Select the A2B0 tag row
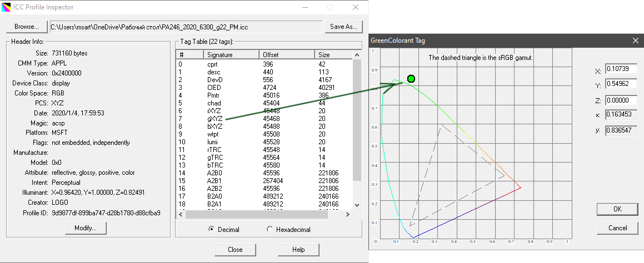This screenshot has width=644, height=263. tap(264, 173)
